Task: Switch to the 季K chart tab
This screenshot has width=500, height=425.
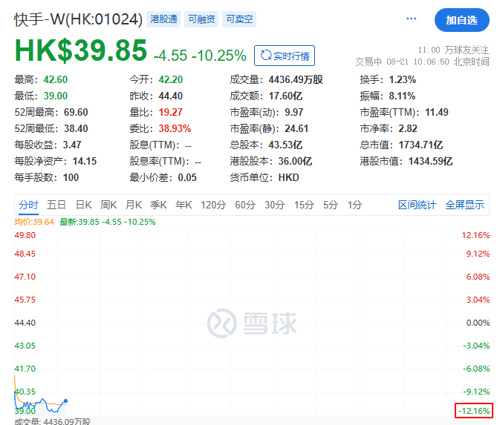Action: pyautogui.click(x=158, y=205)
